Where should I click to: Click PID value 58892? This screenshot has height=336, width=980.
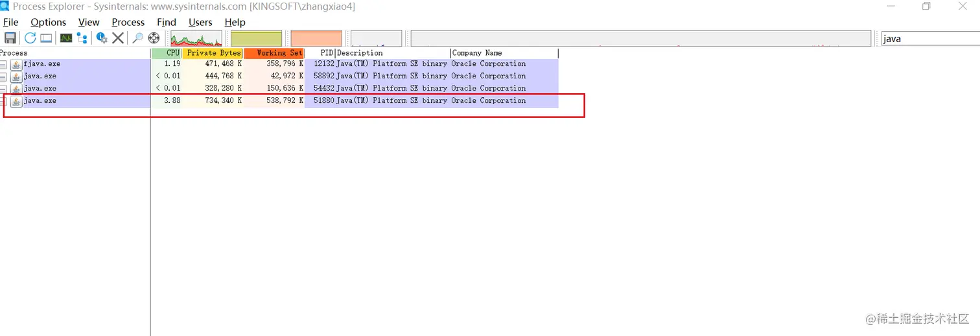(324, 76)
